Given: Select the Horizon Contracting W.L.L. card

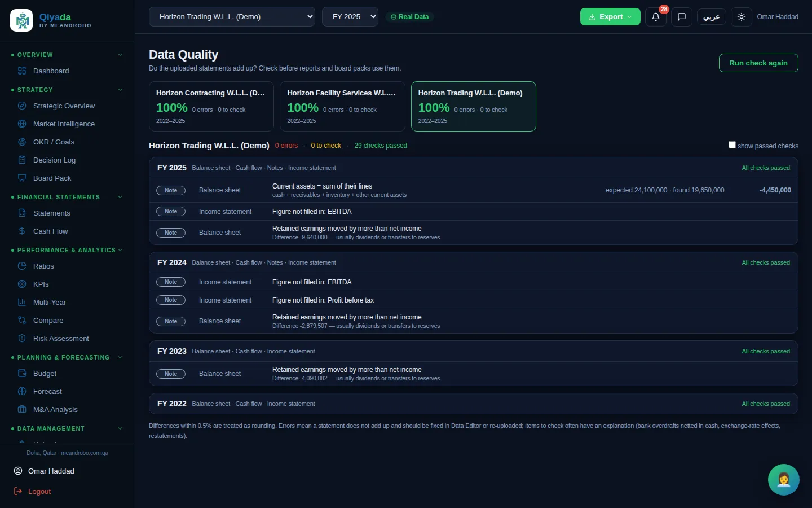Looking at the screenshot, I should [x=211, y=107].
